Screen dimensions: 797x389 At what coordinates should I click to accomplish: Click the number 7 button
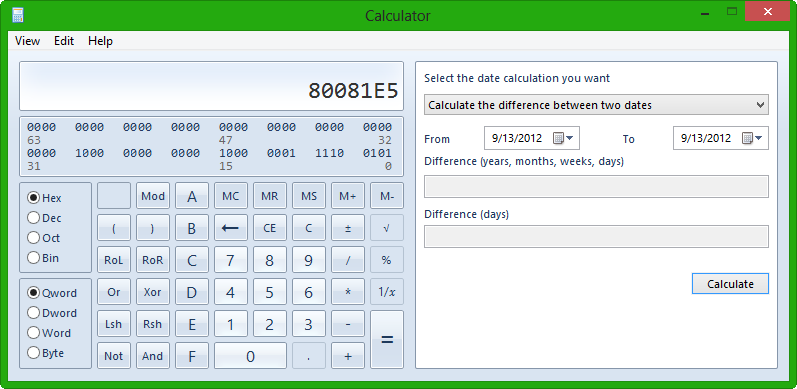230,260
